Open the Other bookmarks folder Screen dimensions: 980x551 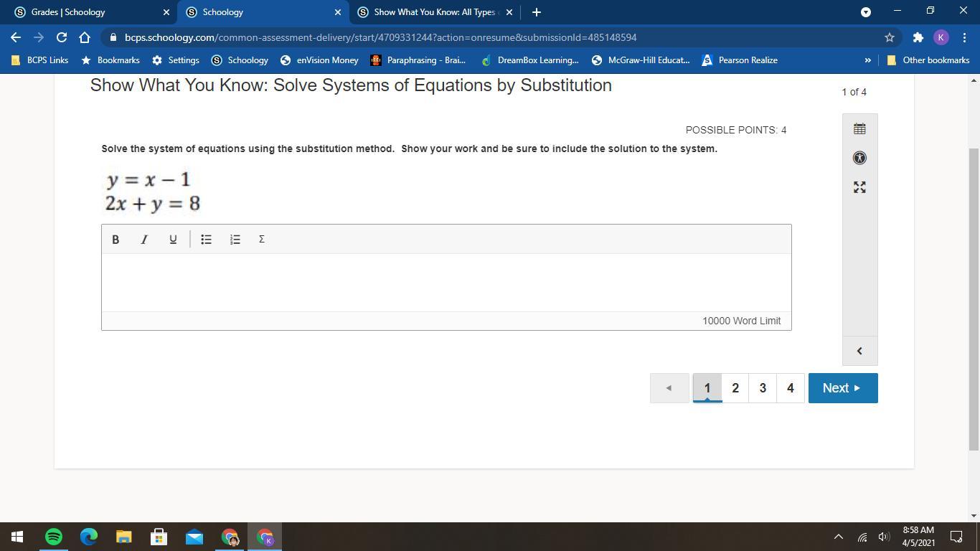point(928,60)
